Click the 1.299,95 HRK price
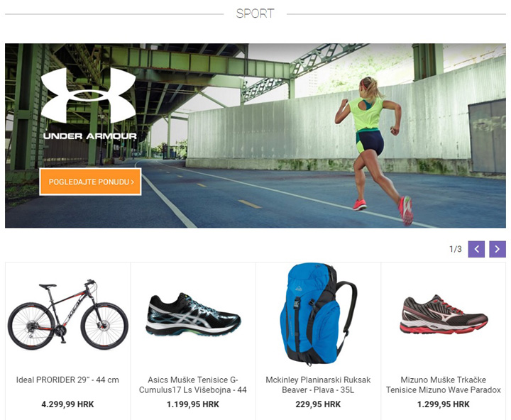The height and width of the screenshot is (420, 511). coord(443,404)
